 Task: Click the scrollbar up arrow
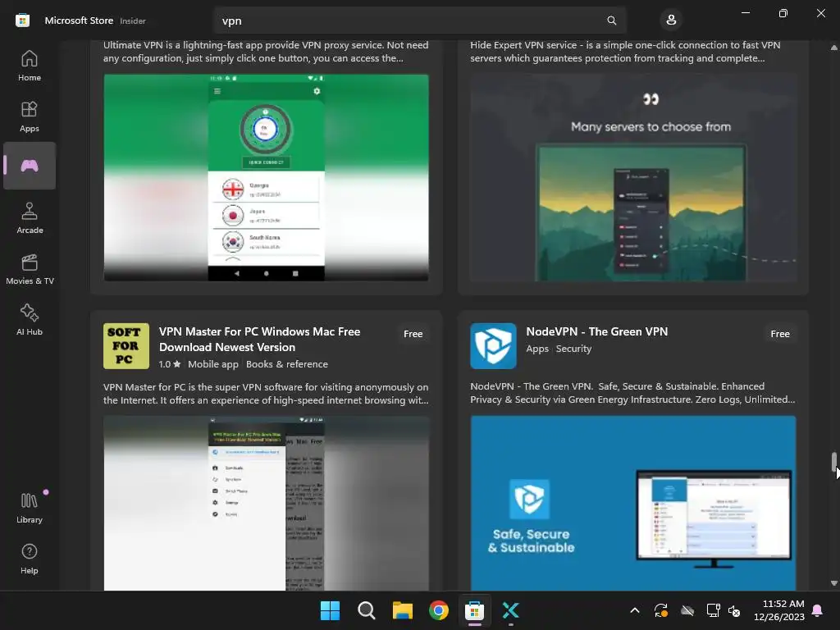(x=833, y=48)
